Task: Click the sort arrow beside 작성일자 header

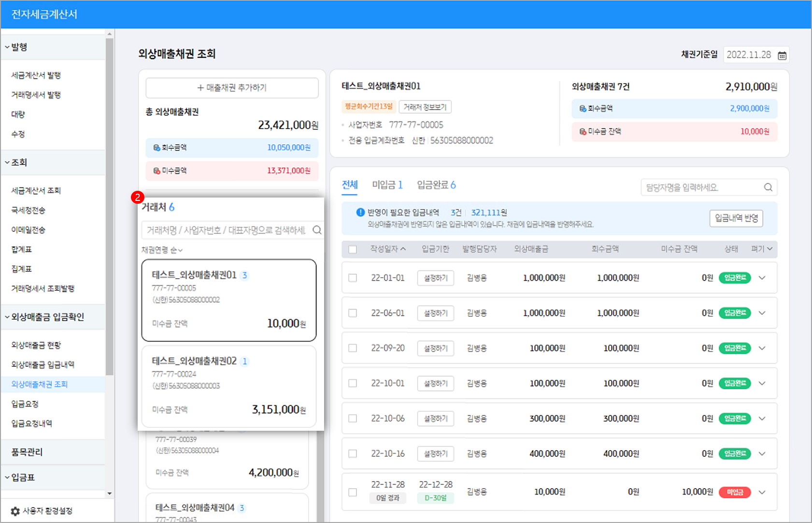Action: (403, 249)
